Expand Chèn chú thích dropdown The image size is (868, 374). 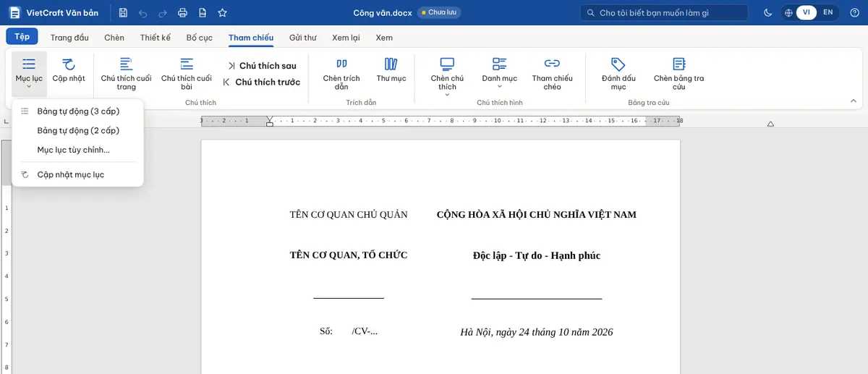coord(447,95)
